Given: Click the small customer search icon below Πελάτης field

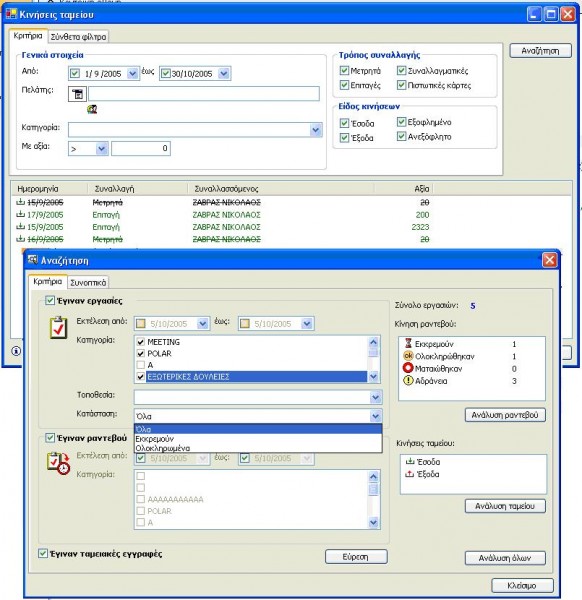Looking at the screenshot, I should coord(92,109).
